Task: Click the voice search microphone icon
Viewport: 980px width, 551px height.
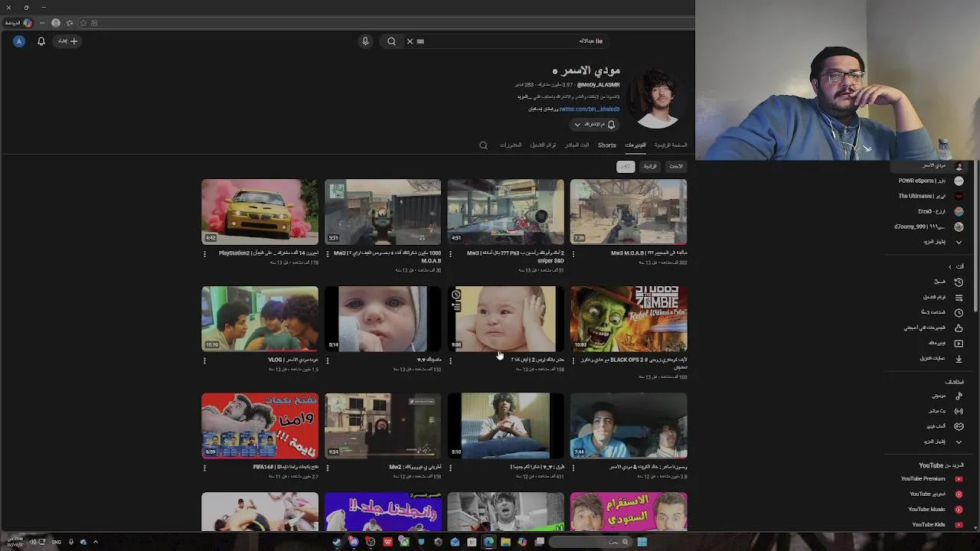Action: (365, 41)
